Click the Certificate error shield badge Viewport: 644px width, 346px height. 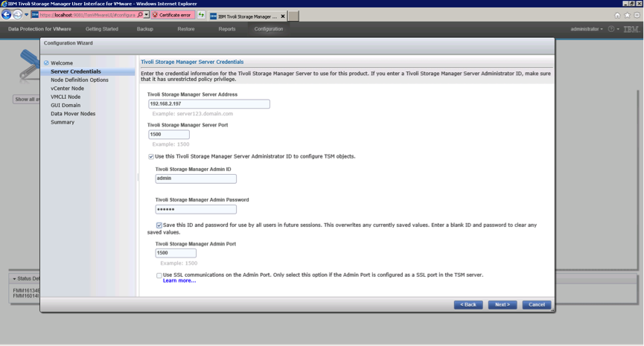173,15
